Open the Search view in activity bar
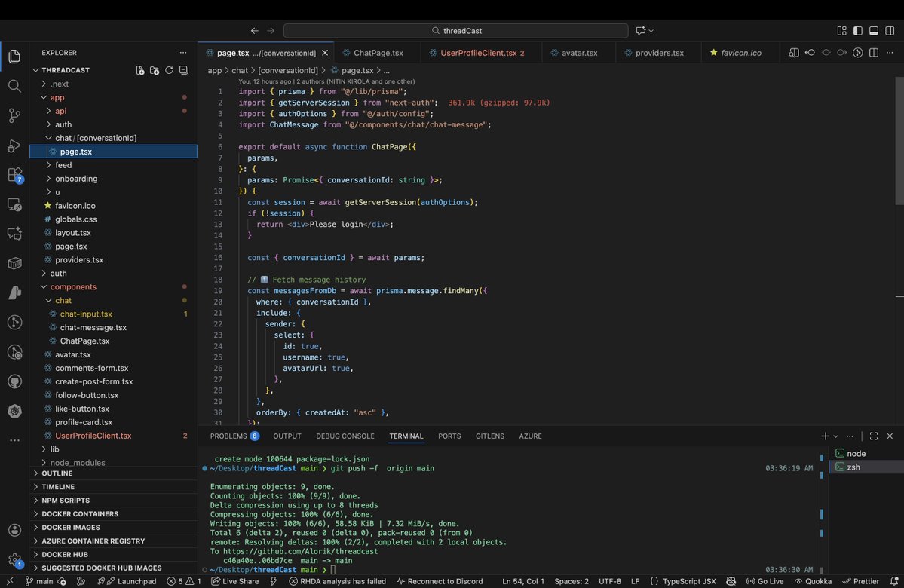Image resolution: width=904 pixels, height=588 pixels. pyautogui.click(x=14, y=87)
